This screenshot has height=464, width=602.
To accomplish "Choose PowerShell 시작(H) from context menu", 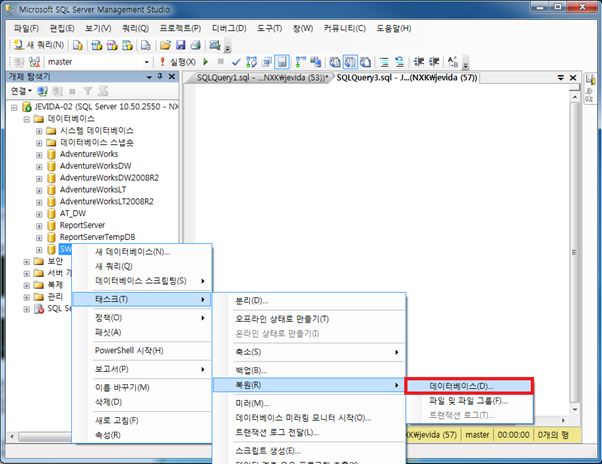I will pos(141,350).
